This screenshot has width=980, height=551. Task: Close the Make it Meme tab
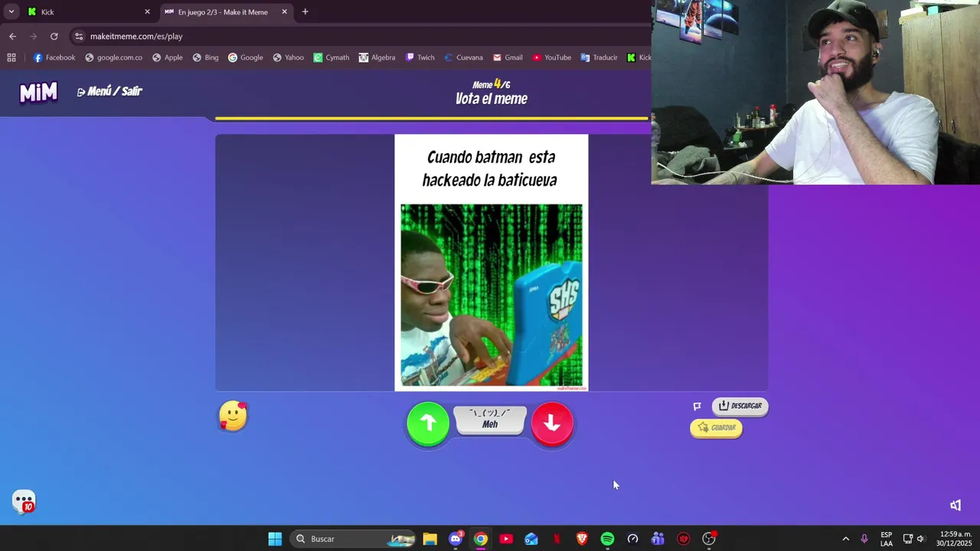click(284, 11)
